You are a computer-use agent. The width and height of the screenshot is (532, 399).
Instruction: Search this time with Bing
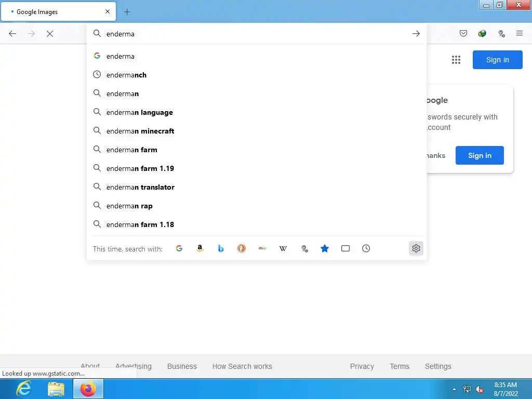point(221,248)
